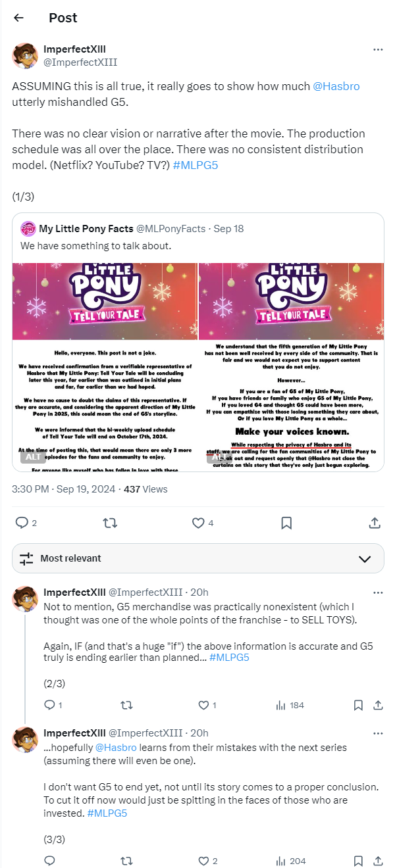The image size is (395, 868).
Task: Share the main post
Action: pyautogui.click(x=375, y=523)
